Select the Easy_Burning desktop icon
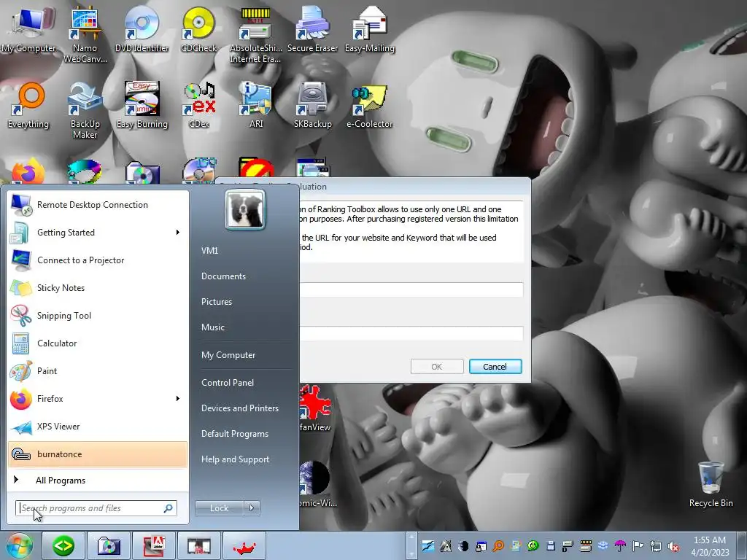The image size is (747, 560). tap(142, 106)
